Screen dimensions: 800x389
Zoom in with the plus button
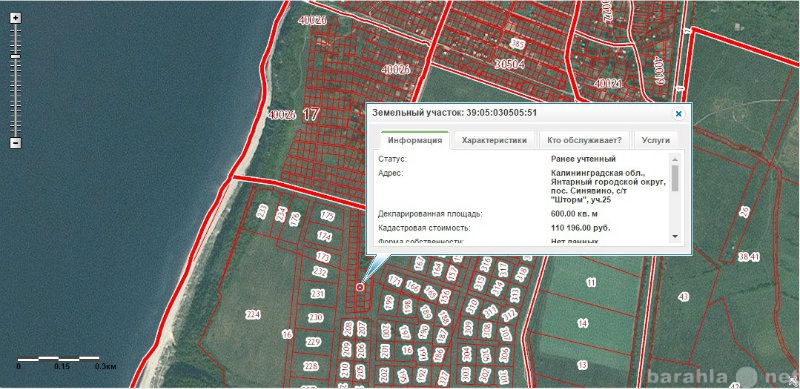coord(16,18)
